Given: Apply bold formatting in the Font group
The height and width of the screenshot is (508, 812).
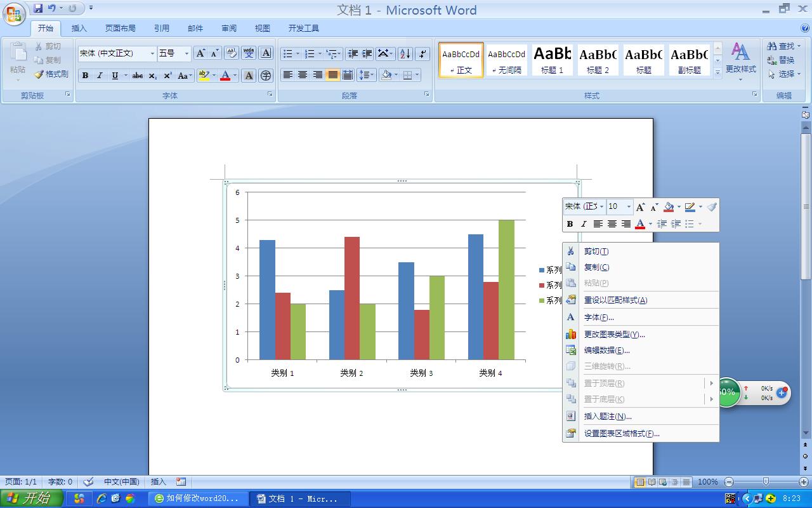Looking at the screenshot, I should click(x=85, y=75).
